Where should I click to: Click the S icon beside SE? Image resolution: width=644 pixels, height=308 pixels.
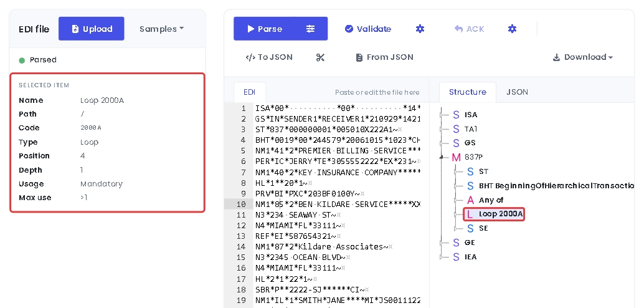[x=471, y=228]
